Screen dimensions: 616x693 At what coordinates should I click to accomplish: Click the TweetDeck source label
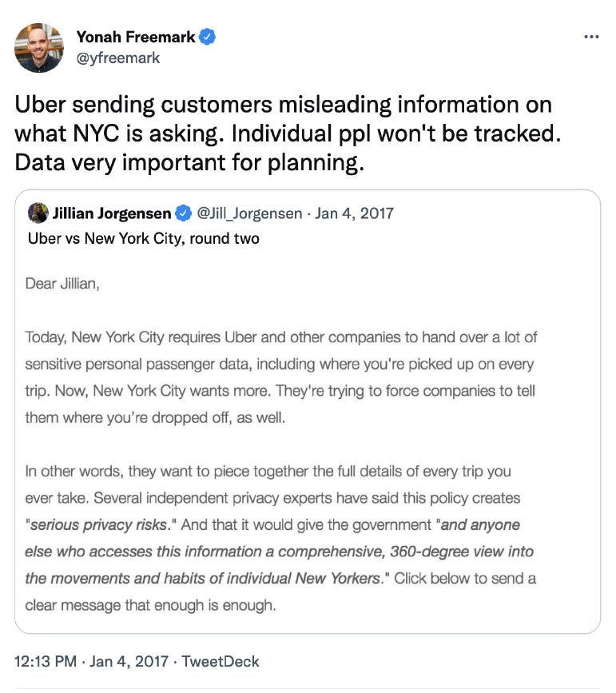pos(220,661)
